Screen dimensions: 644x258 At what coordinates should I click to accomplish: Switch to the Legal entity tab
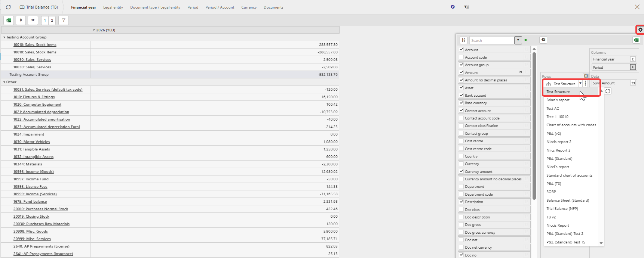(113, 7)
